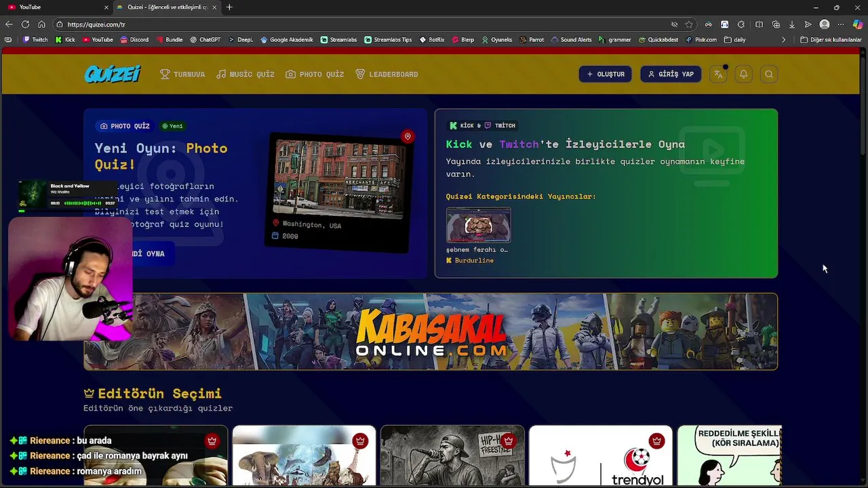This screenshot has height=488, width=868.
Task: Open the grammer bookmark
Action: pos(615,40)
